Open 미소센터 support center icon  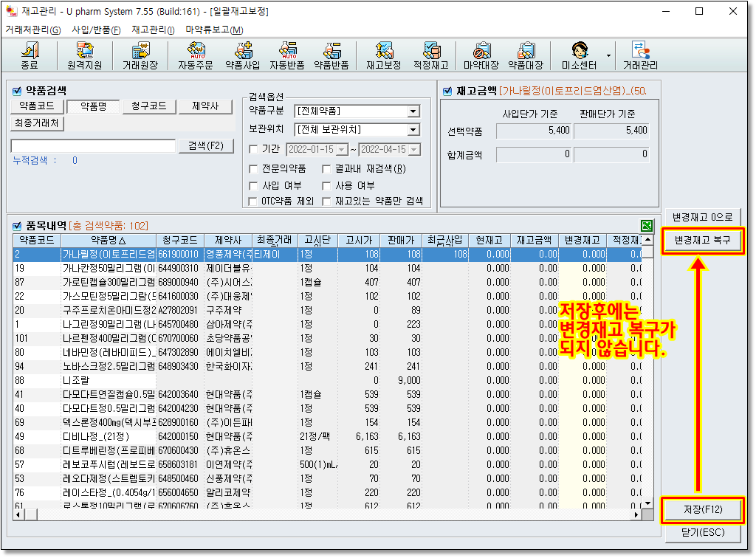[x=579, y=56]
